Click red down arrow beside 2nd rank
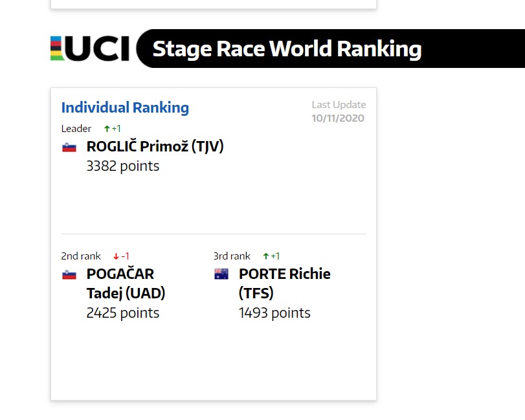 click(116, 256)
